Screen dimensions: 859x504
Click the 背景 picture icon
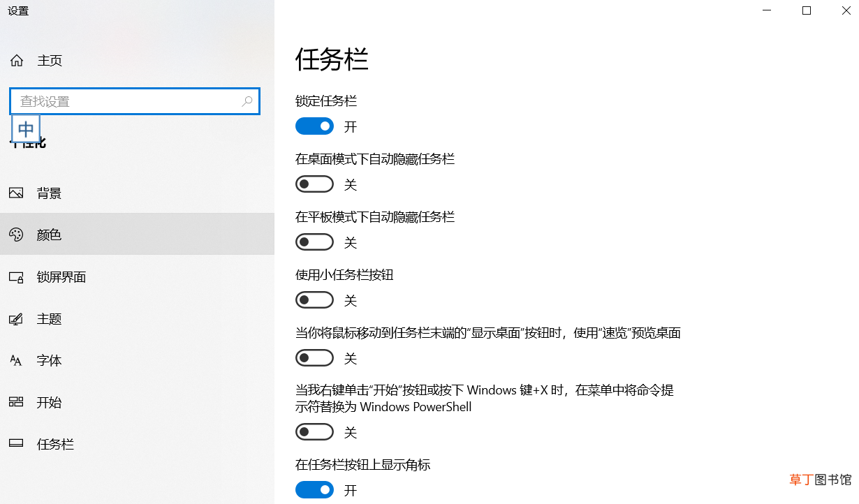click(16, 193)
